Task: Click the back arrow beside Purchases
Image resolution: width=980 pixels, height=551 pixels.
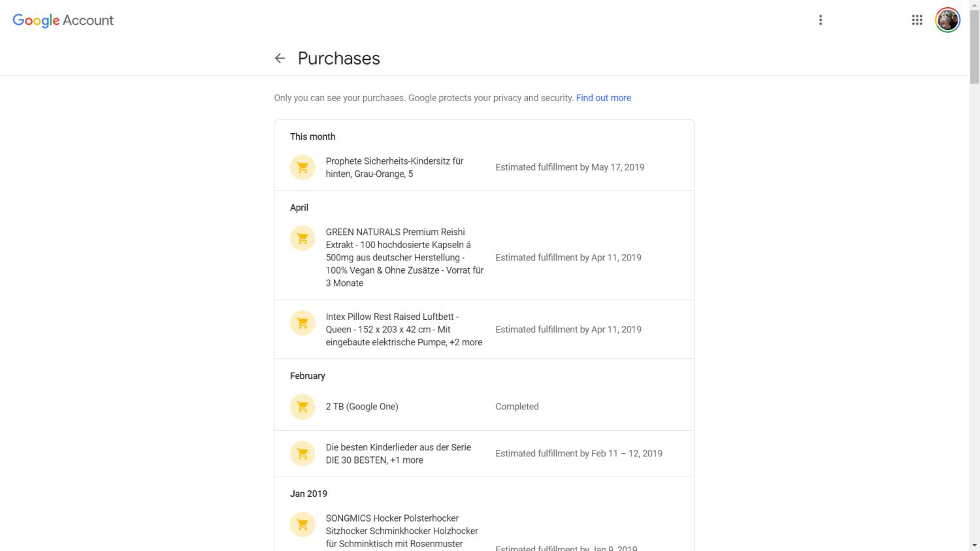Action: pyautogui.click(x=280, y=58)
